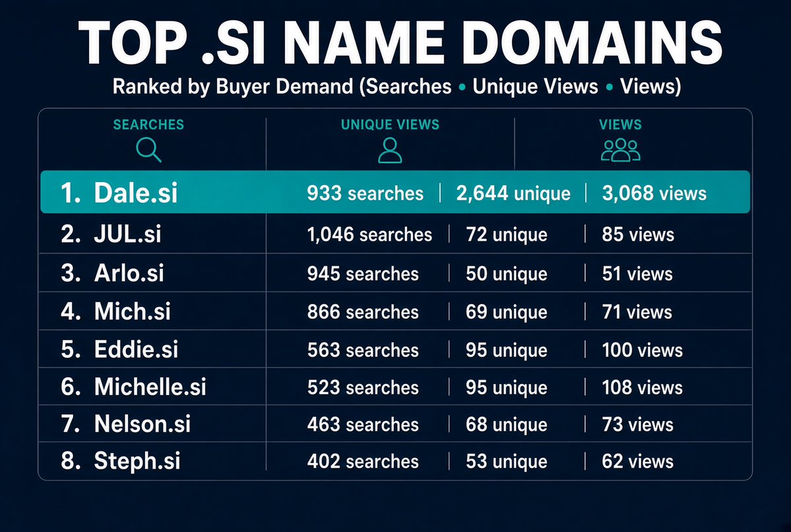Click 95 unique in the Michelle.si row
Image resolution: width=791 pixels, height=532 pixels.
507,388
